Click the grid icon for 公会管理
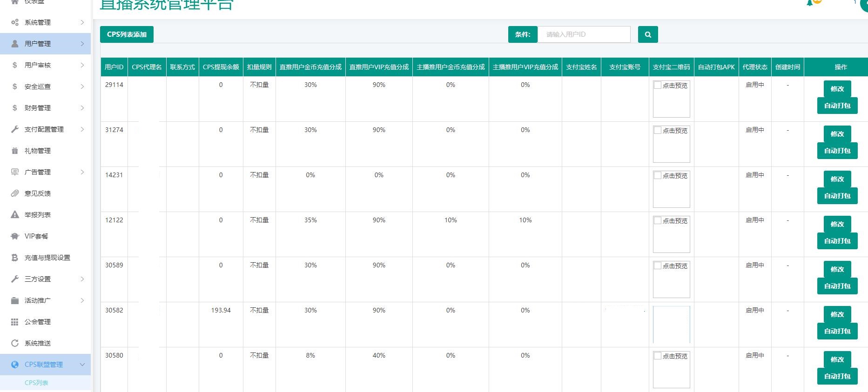This screenshot has width=868, height=392. (x=15, y=322)
